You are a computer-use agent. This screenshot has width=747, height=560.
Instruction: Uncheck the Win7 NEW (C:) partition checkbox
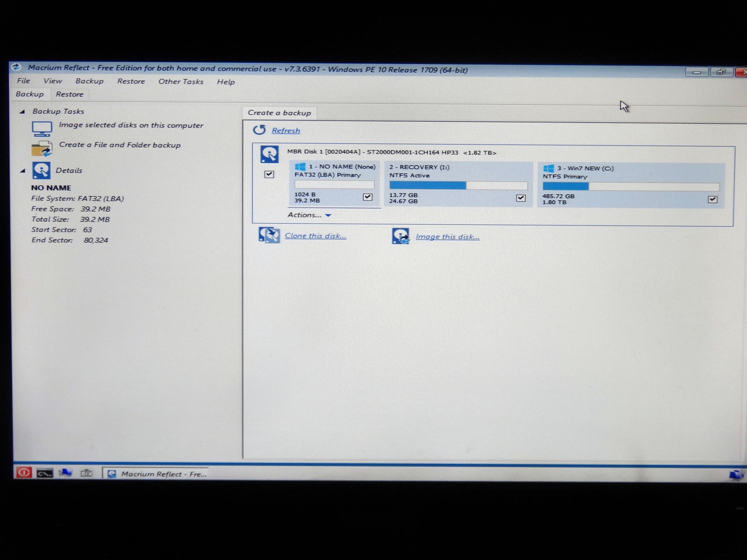[712, 200]
